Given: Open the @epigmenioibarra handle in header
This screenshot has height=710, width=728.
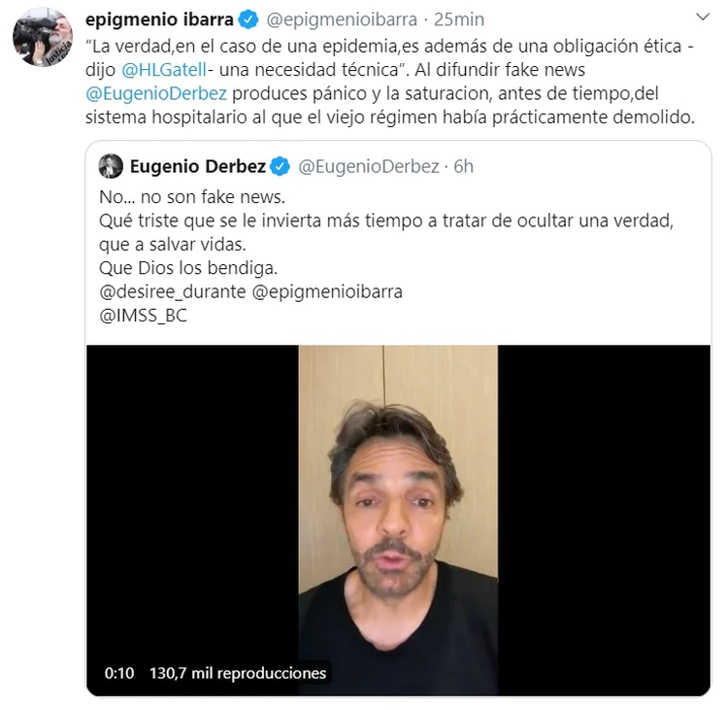Looking at the screenshot, I should [342, 19].
